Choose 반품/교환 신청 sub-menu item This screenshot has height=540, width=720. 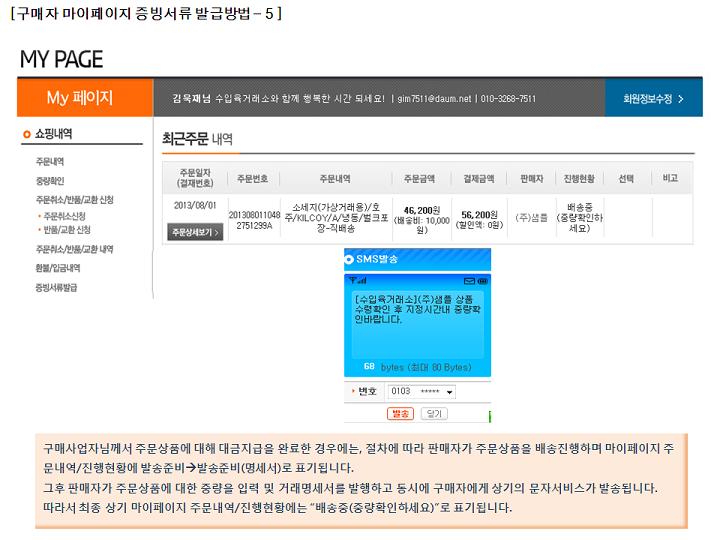(x=66, y=230)
